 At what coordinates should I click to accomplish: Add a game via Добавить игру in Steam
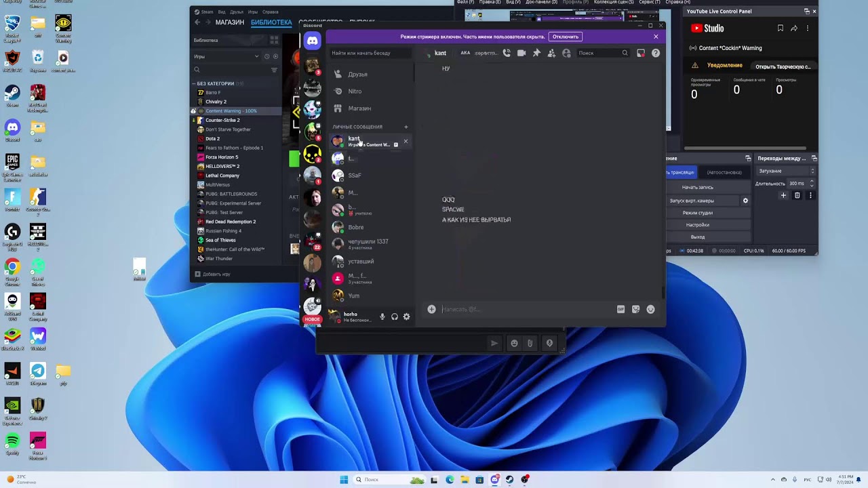[x=212, y=274]
